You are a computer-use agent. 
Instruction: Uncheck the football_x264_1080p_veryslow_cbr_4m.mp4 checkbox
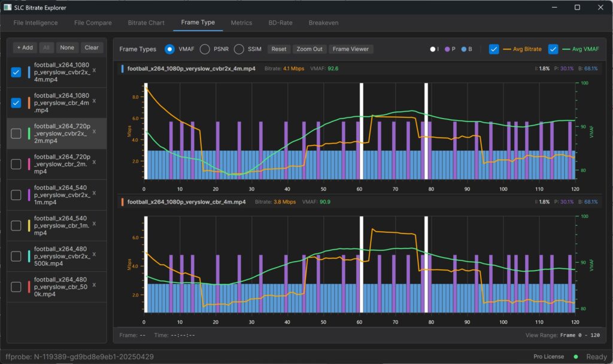(16, 103)
